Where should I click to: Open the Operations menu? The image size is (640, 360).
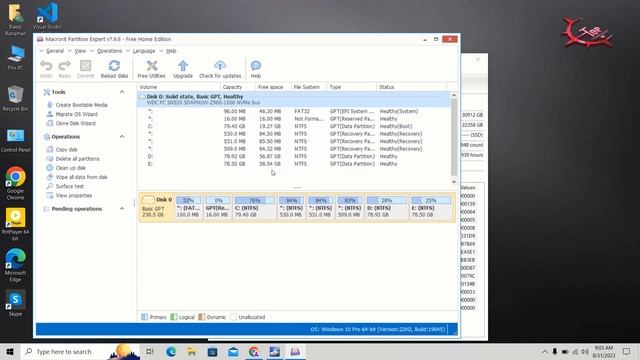point(109,51)
